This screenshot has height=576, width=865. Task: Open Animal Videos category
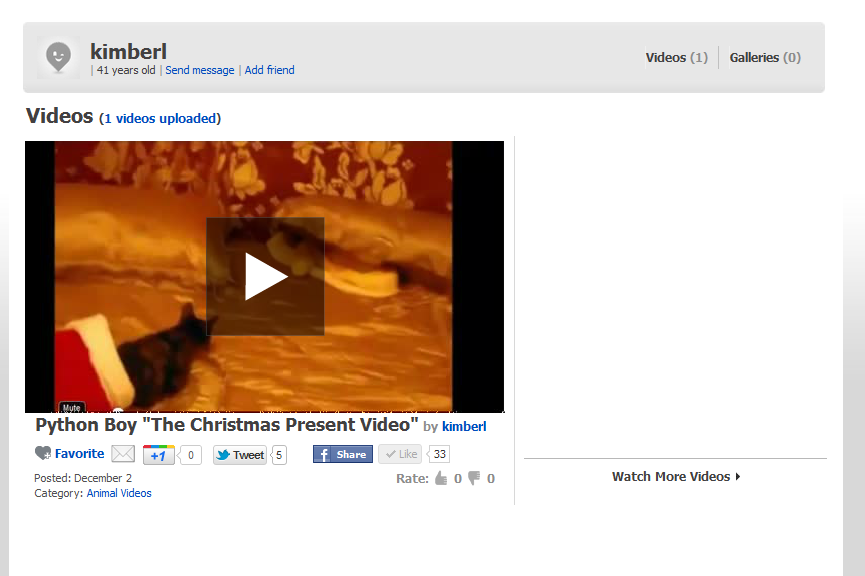(x=119, y=493)
